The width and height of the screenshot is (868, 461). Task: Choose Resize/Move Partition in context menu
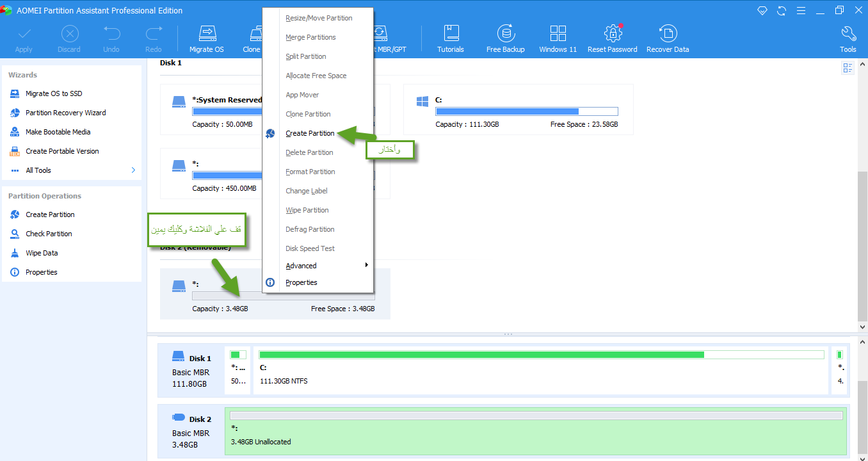(x=319, y=18)
